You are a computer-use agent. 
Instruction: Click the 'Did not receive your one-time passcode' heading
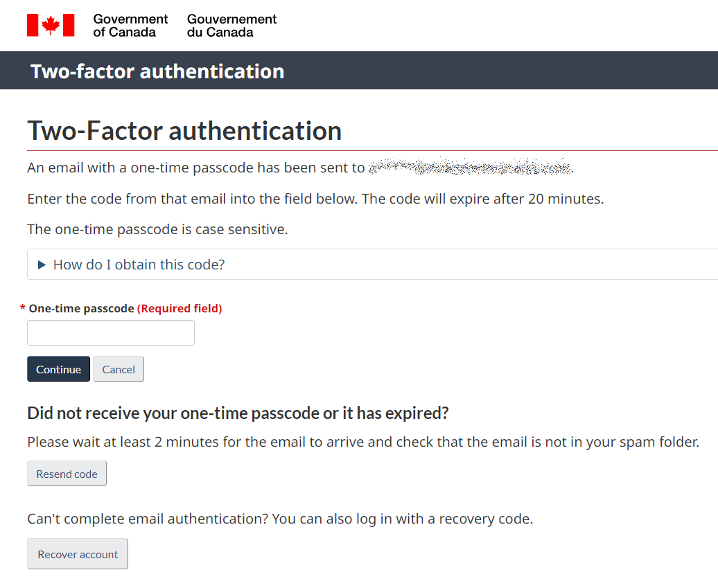(238, 413)
